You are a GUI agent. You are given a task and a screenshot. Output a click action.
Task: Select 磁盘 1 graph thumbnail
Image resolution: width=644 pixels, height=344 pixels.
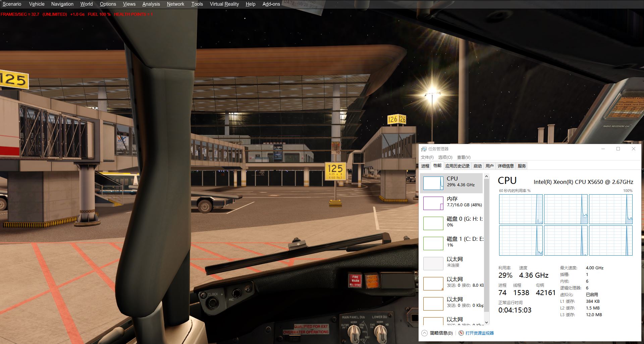433,244
